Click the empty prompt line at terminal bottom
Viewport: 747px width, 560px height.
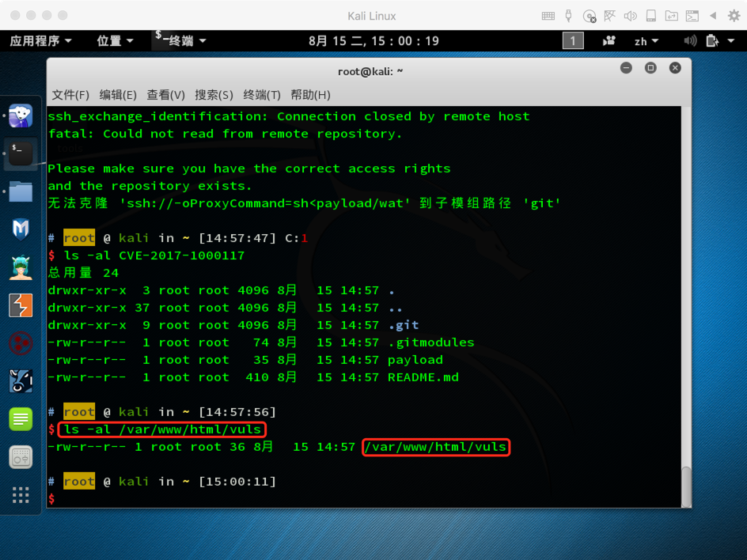pyautogui.click(x=364, y=499)
